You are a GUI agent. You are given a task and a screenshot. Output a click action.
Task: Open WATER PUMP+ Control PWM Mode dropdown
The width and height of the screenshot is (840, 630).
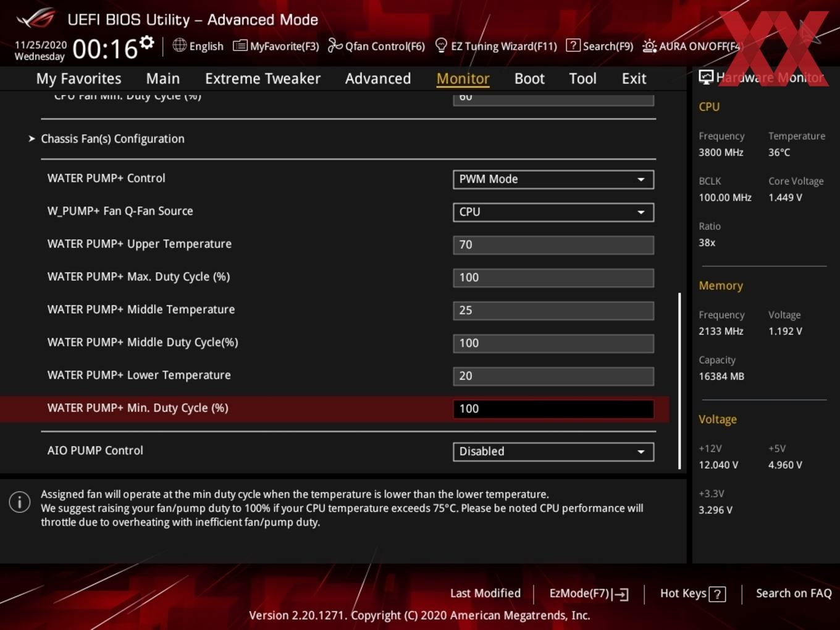click(x=553, y=179)
